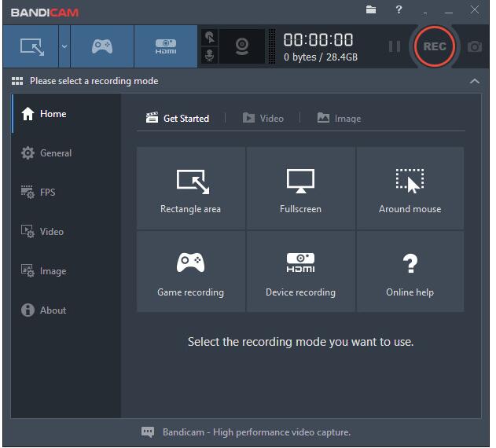This screenshot has height=448, width=496.
Task: Open FPS settings in the sidebar
Action: [x=66, y=193]
